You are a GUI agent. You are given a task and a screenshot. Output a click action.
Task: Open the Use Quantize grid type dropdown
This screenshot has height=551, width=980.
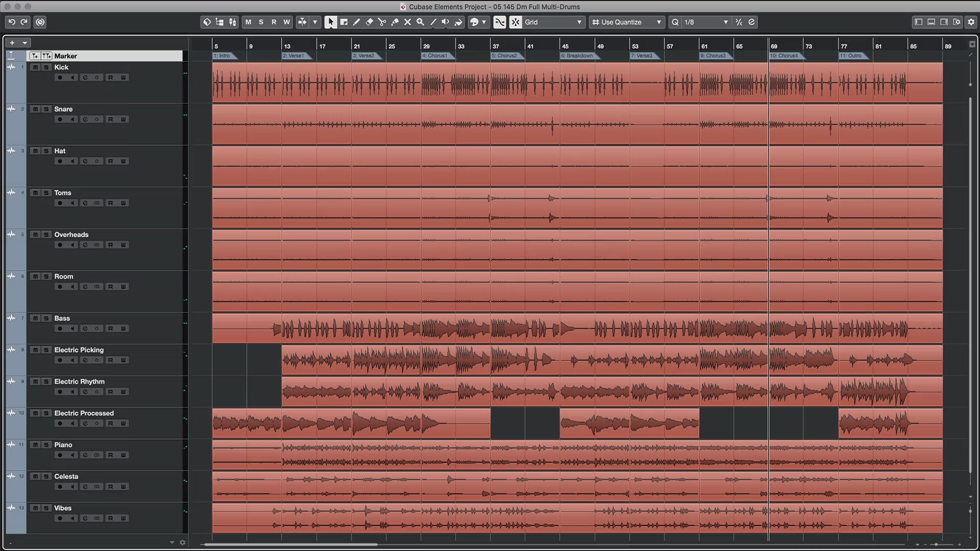tap(626, 22)
